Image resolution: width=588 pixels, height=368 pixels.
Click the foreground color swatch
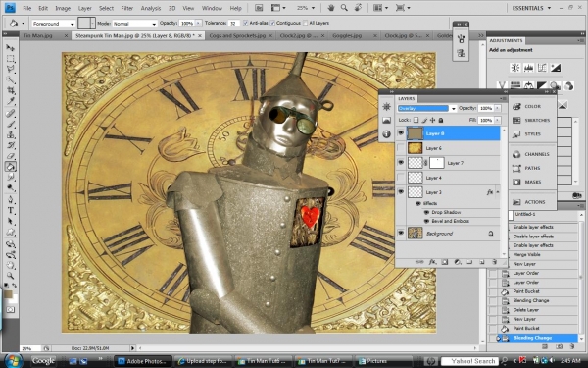coord(8,294)
